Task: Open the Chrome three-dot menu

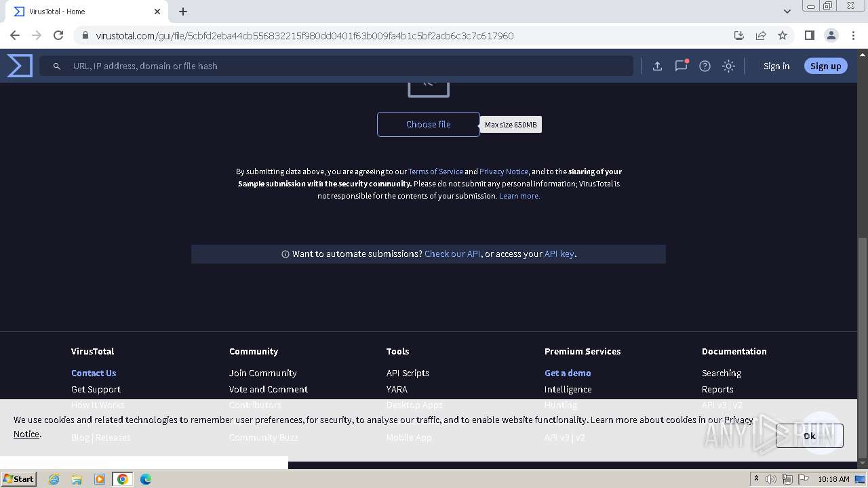Action: [853, 35]
